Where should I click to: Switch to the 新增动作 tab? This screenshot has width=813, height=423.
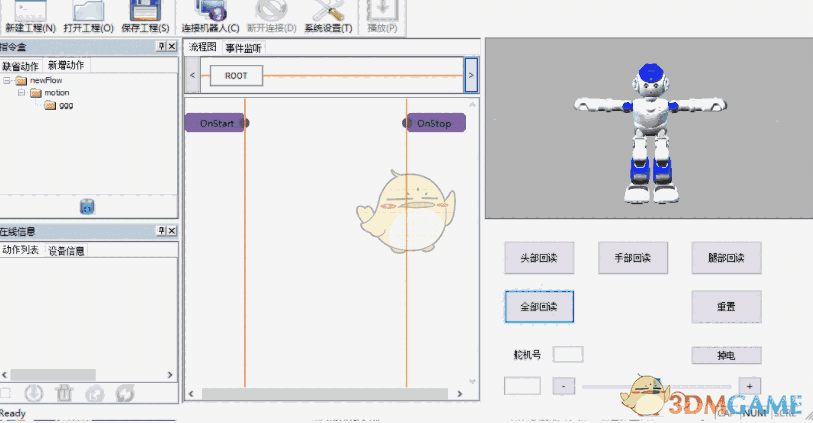[x=66, y=65]
